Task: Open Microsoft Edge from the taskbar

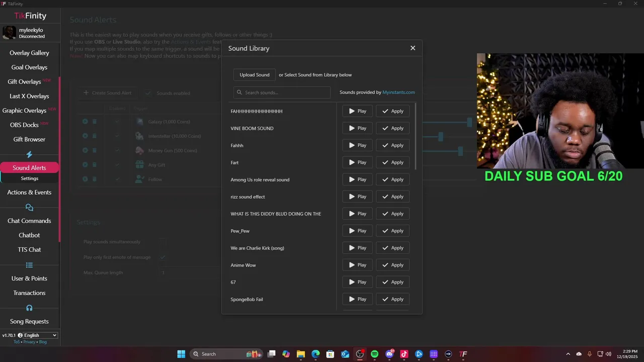Action: [315, 354]
